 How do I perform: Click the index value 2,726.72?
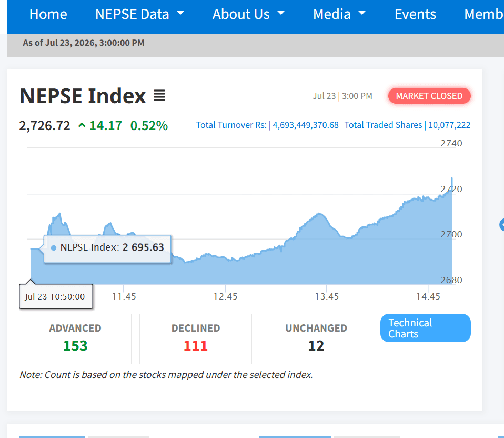44,125
